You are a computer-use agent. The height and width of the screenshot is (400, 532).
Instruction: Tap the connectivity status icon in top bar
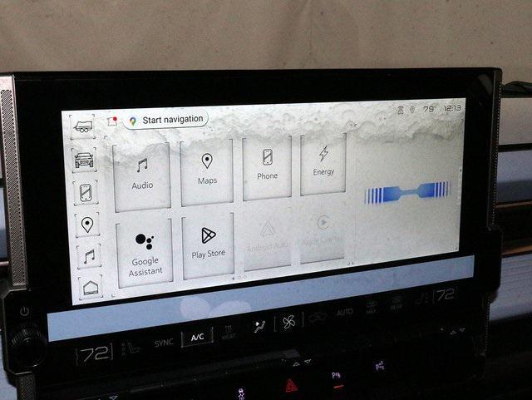point(401,110)
